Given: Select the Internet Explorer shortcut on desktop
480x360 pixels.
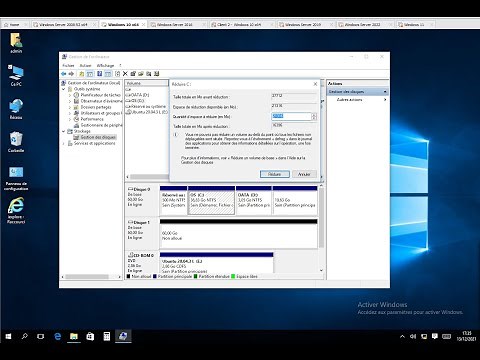Looking at the screenshot, I should 16,210.
